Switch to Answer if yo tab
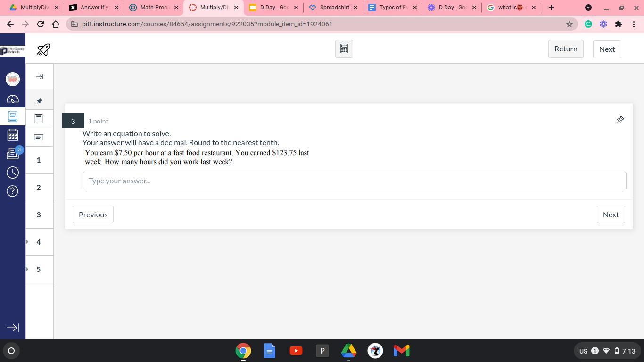The height and width of the screenshot is (362, 644). (94, 8)
